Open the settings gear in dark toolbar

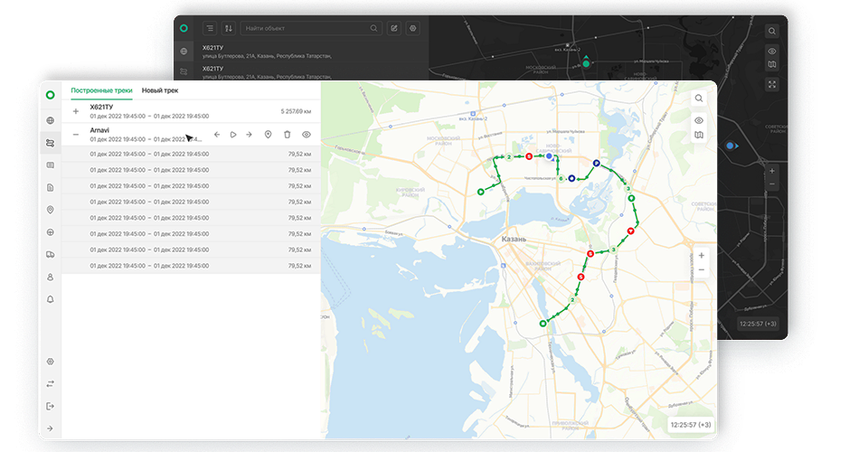413,28
